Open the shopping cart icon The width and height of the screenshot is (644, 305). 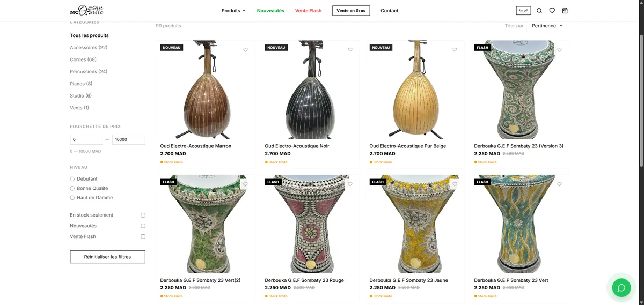[x=565, y=10]
